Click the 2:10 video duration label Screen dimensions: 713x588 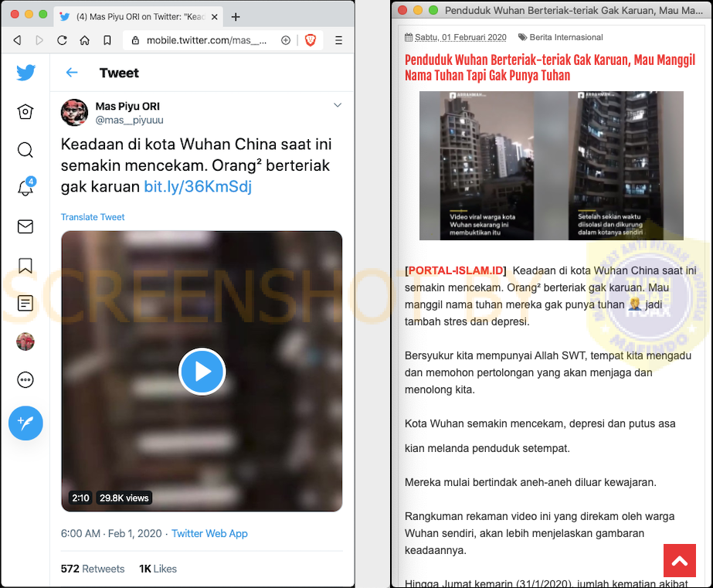(x=80, y=498)
